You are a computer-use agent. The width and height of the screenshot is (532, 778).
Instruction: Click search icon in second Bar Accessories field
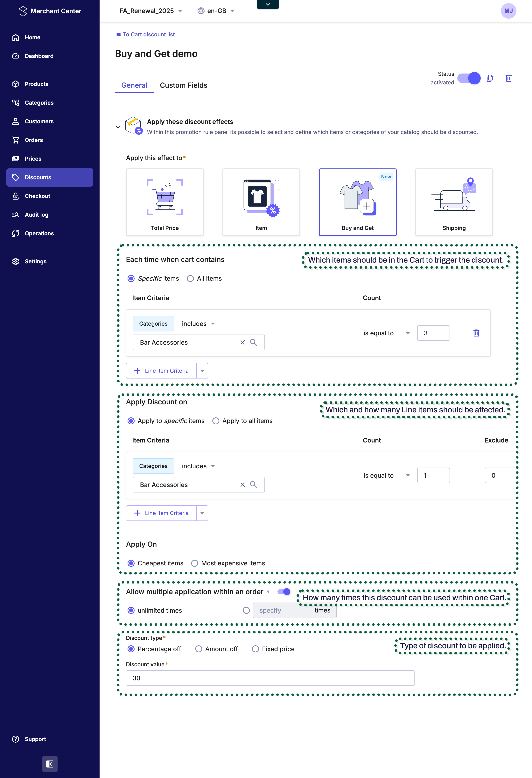254,485
